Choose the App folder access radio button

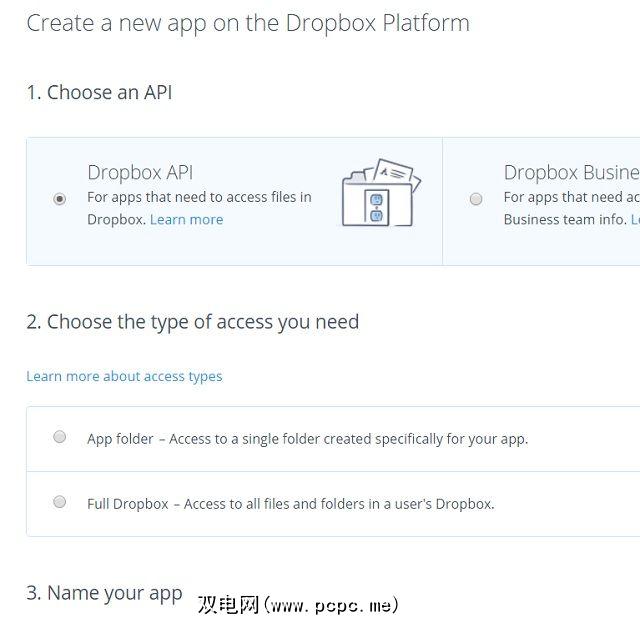click(60, 437)
